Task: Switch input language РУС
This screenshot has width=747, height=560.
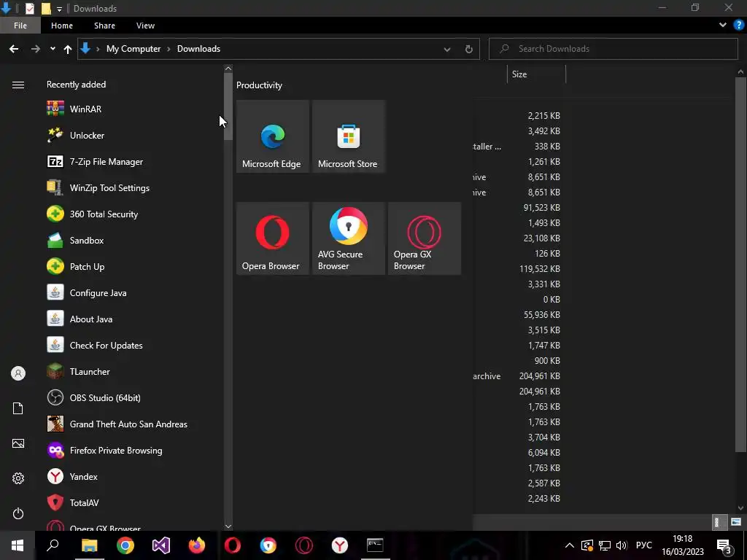Action: (x=643, y=545)
